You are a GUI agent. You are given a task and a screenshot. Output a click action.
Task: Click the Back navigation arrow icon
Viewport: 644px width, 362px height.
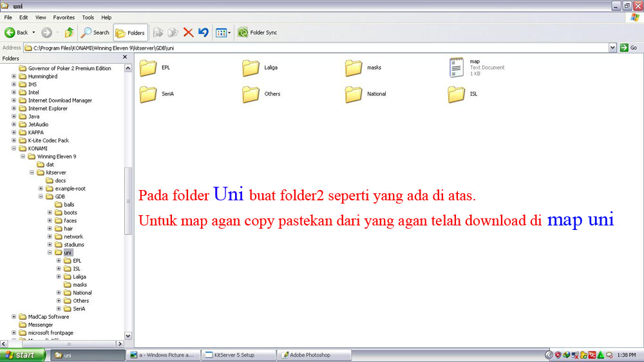tap(10, 32)
